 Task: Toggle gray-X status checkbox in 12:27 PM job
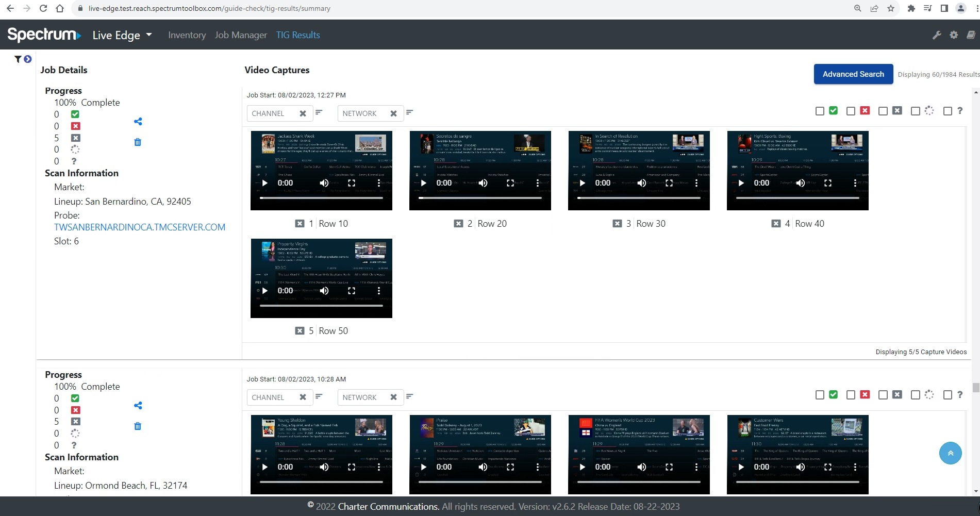(883, 111)
